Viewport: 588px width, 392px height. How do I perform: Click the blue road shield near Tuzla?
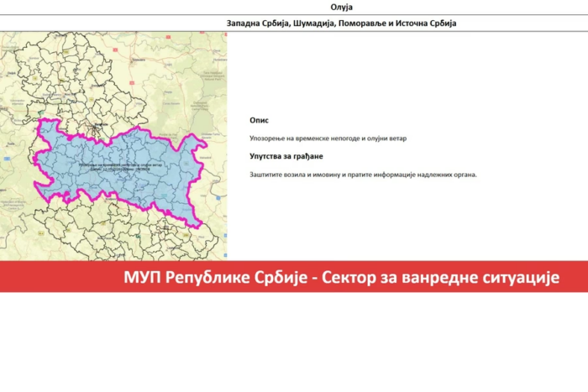(7, 159)
